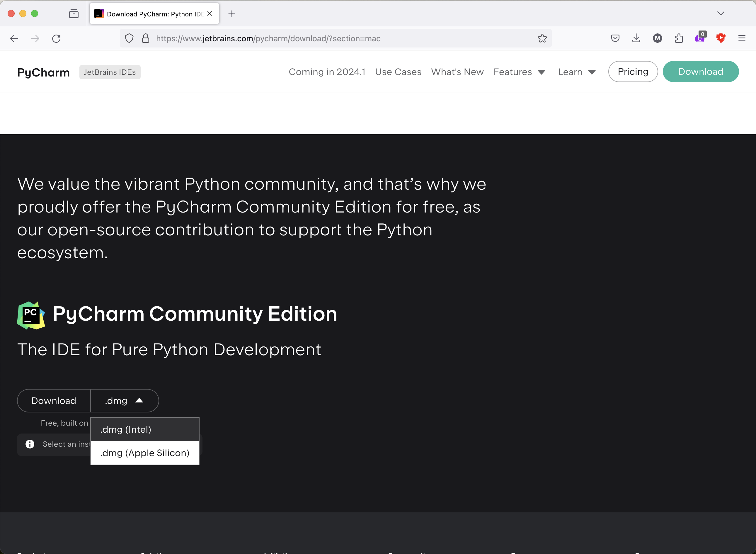Image resolution: width=756 pixels, height=554 pixels.
Task: Download PyCharm Community Edition
Action: [x=54, y=400]
